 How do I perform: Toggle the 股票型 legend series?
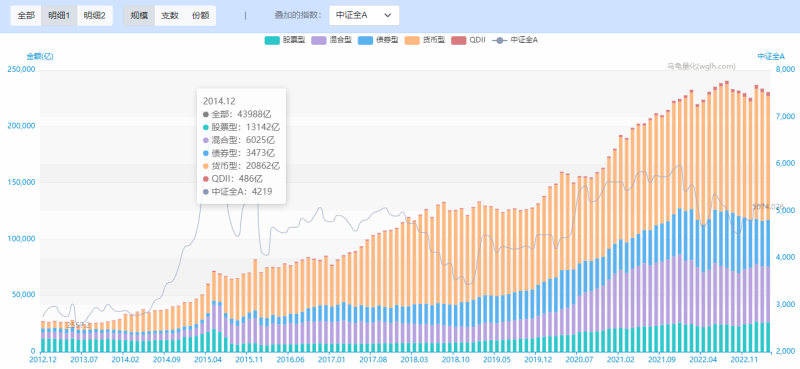[285, 40]
